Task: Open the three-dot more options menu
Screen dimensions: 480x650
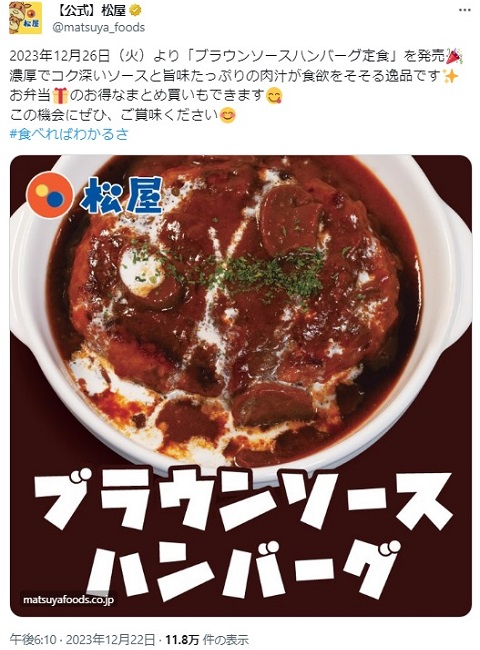Action: coord(464,10)
